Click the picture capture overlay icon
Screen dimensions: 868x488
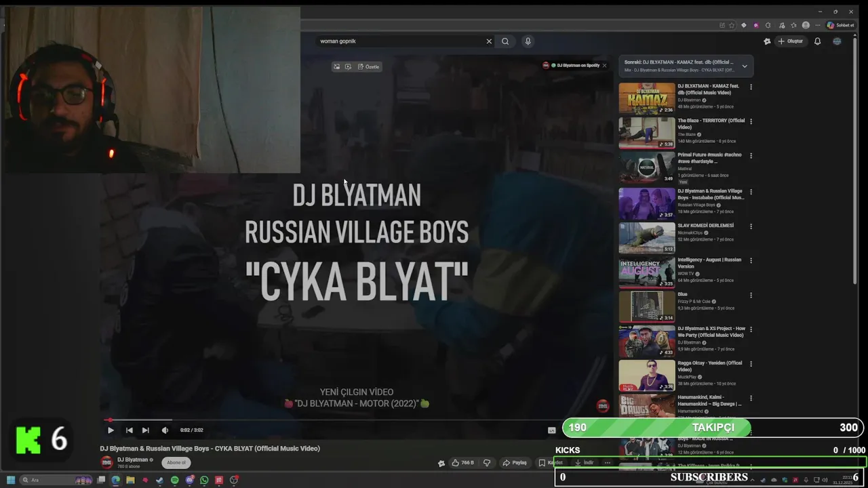336,66
